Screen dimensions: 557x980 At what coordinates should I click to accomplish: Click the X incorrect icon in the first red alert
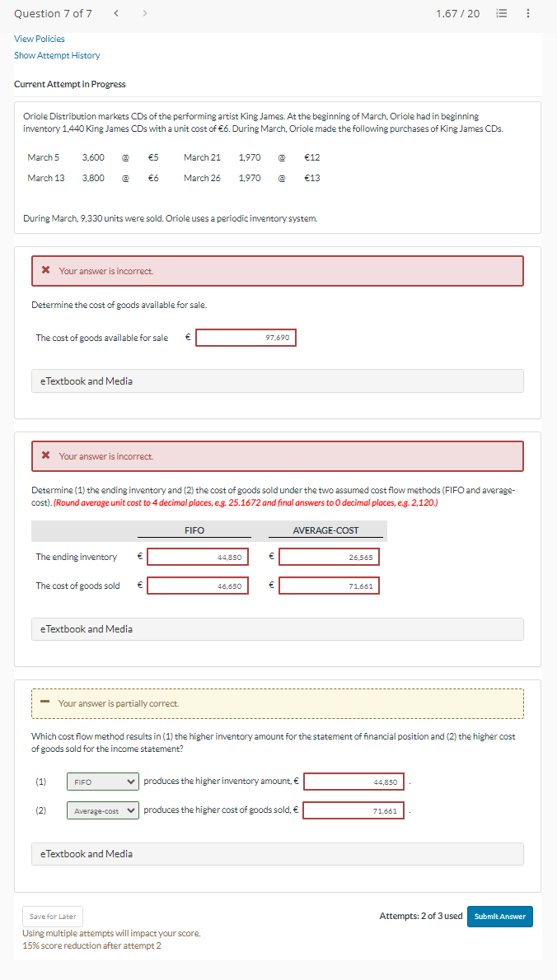tap(46, 271)
